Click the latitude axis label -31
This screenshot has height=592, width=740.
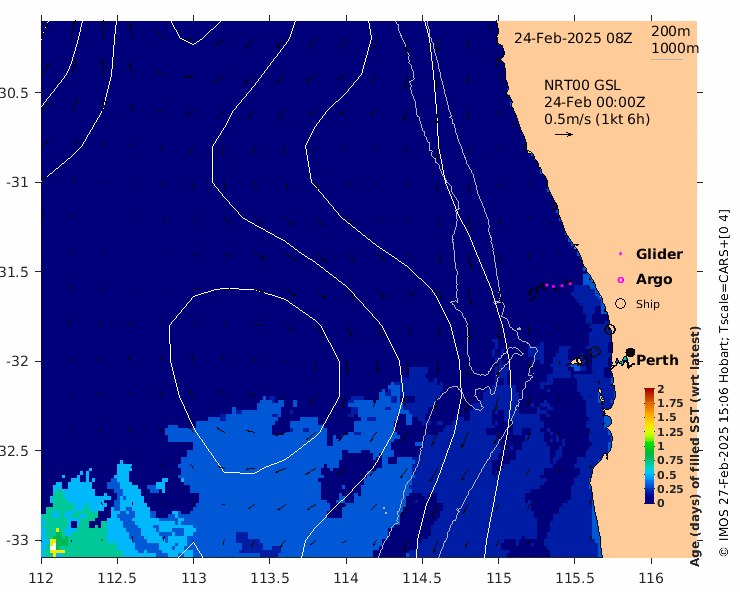click(18, 182)
